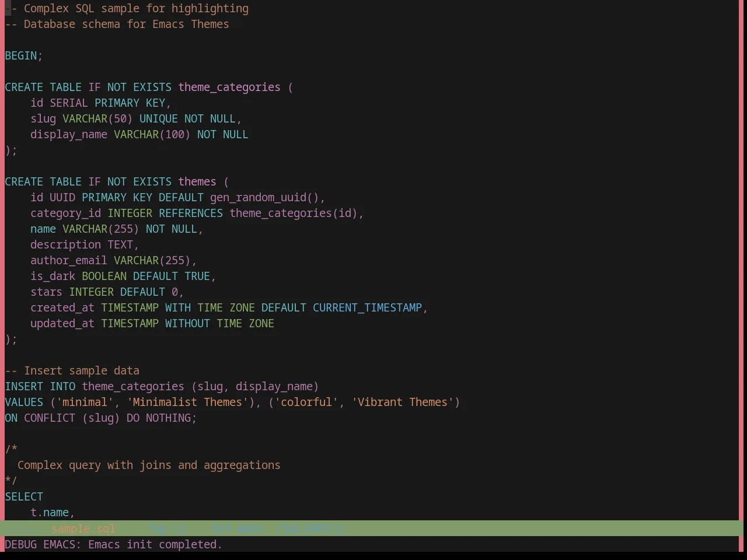Click the SELECT keyword
The image size is (747, 560).
(x=24, y=496)
